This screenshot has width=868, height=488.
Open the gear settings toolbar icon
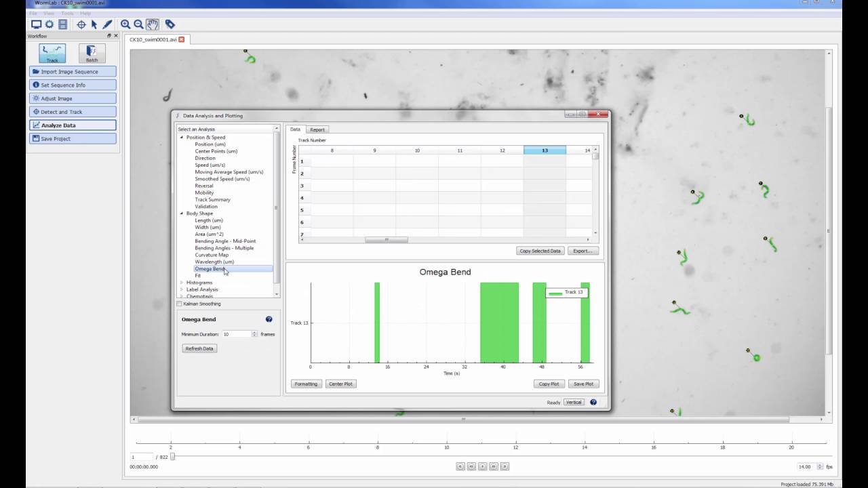point(50,24)
